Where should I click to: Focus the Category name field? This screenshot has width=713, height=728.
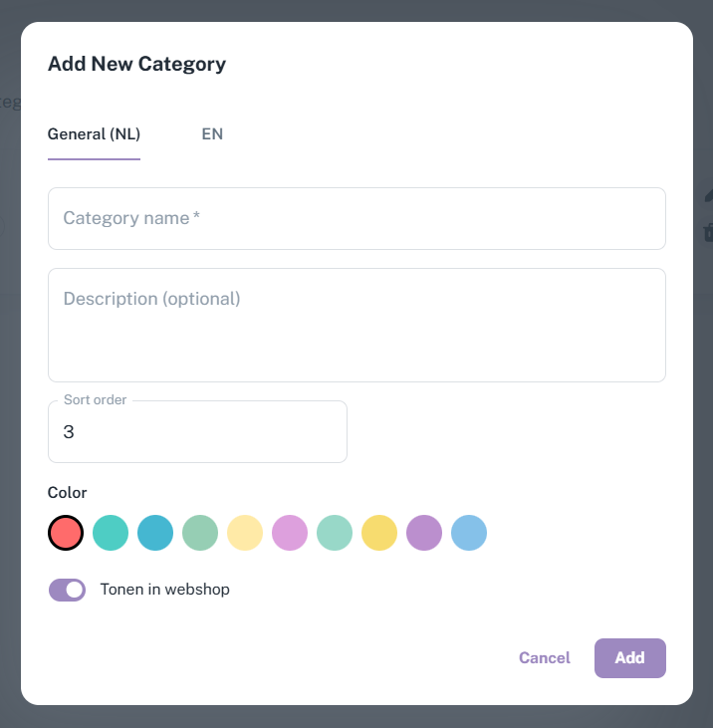coord(356,218)
